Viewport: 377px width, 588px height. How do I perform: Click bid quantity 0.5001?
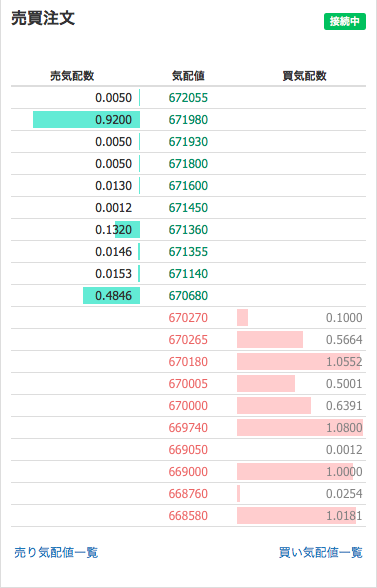coord(344,384)
